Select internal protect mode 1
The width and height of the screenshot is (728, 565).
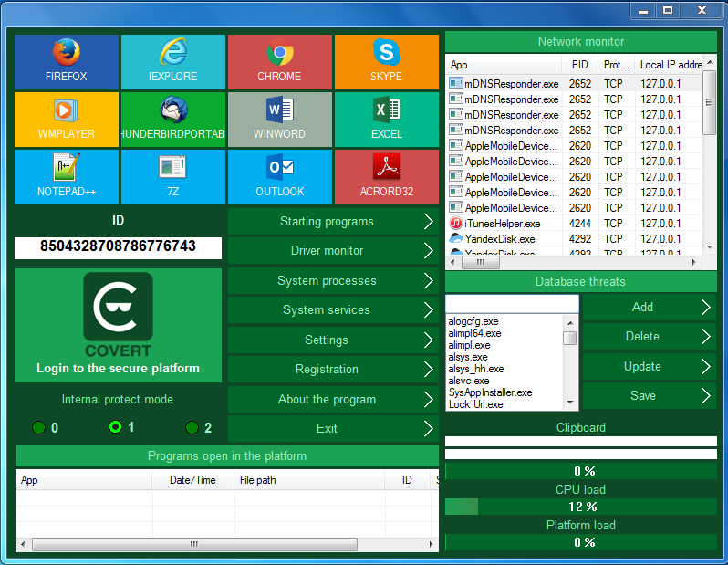[x=115, y=426]
